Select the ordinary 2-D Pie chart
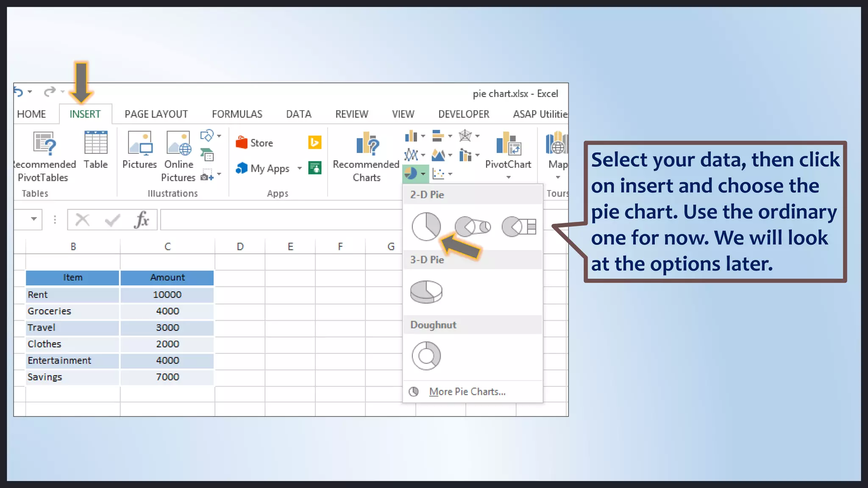Image resolution: width=868 pixels, height=488 pixels. (426, 227)
